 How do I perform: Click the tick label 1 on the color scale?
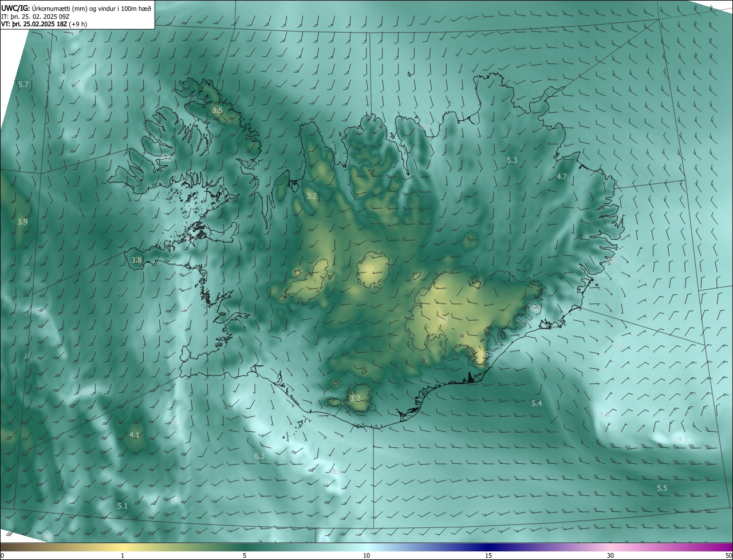123,556
